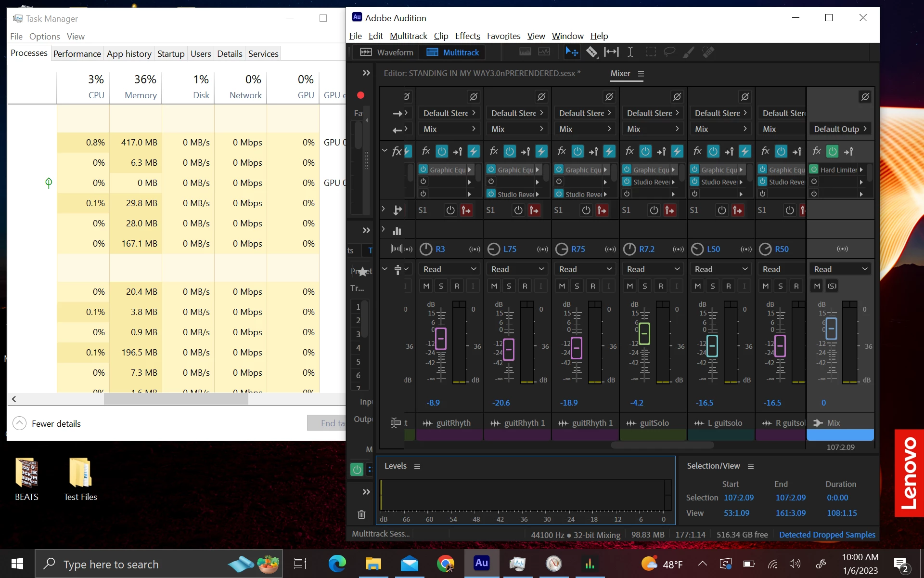
Task: Toggle Hard Limiter power on Mix track
Action: click(814, 170)
